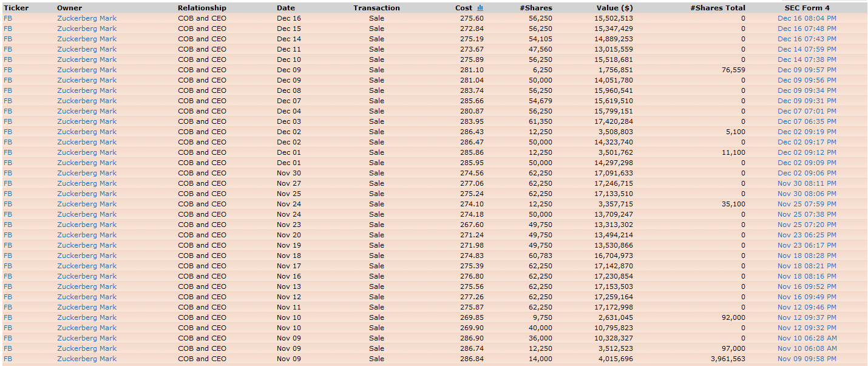
Task: Click the #Shares Total column header
Action: [717, 8]
